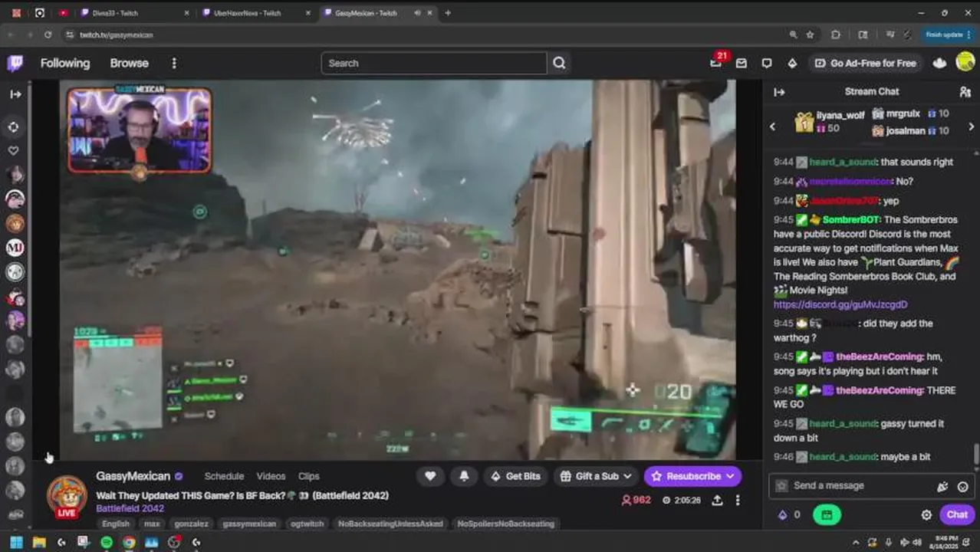This screenshot has height=552, width=980.
Task: Open the Discord invite link in chat
Action: coord(840,304)
